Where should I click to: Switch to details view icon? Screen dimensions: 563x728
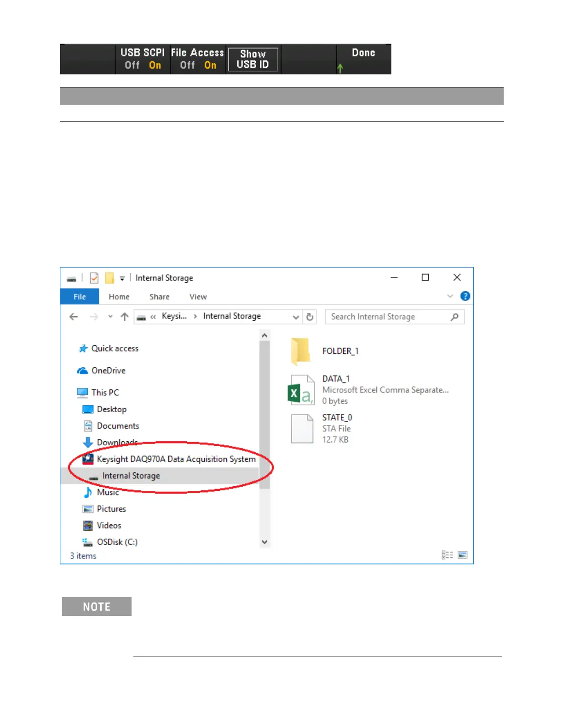(x=448, y=555)
